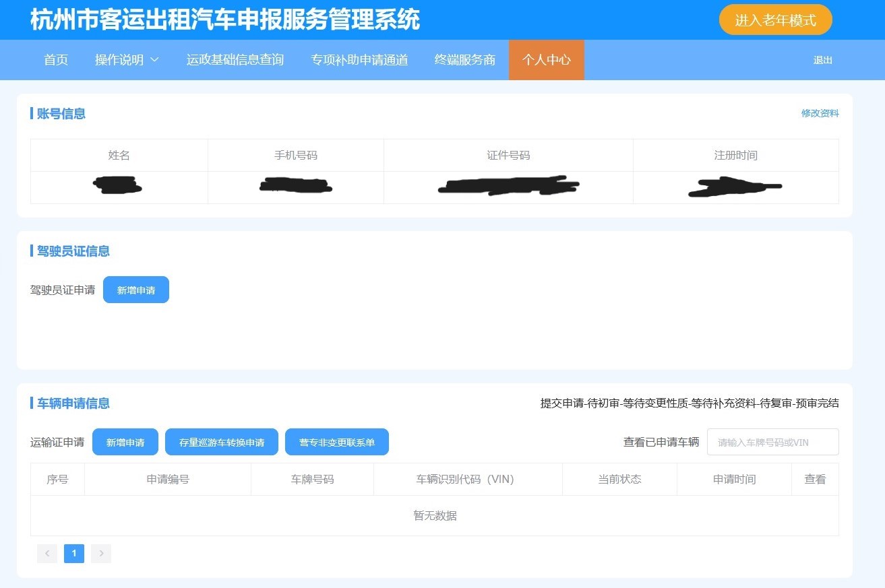Click the 当前状态 column header

pyautogui.click(x=619, y=480)
